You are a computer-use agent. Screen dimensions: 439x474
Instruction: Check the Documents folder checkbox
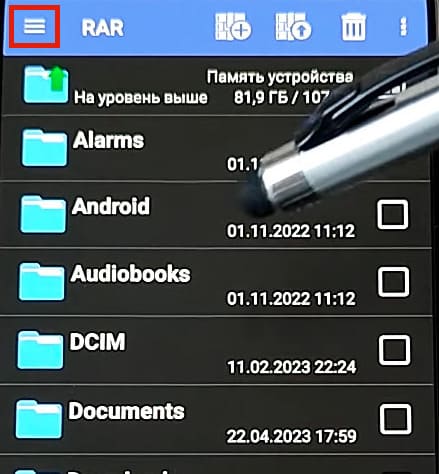(395, 419)
